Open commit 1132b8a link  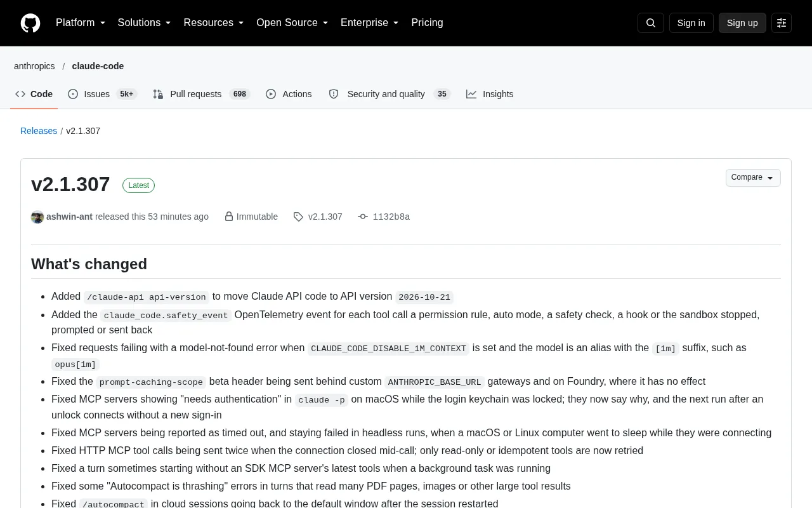coord(391,217)
